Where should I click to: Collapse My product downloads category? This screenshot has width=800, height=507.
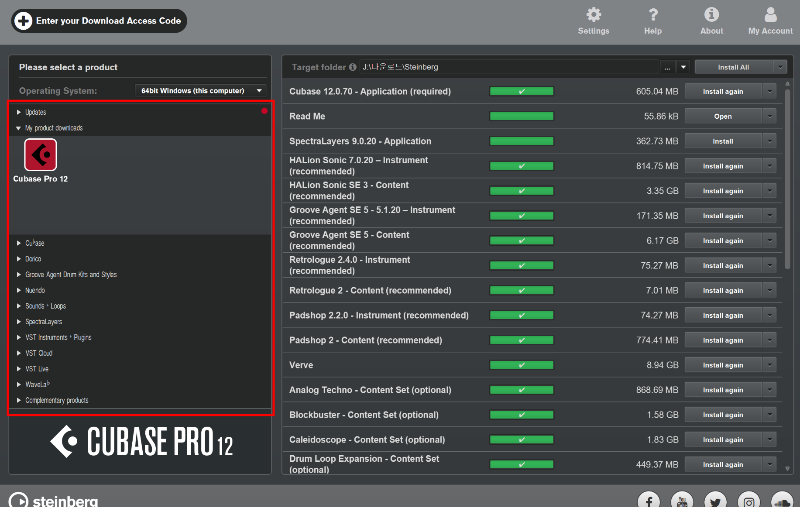[18, 128]
